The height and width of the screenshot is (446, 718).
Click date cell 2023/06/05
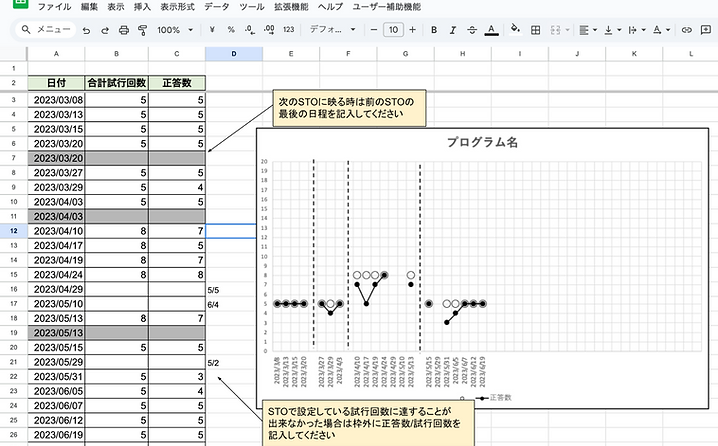click(x=56, y=391)
